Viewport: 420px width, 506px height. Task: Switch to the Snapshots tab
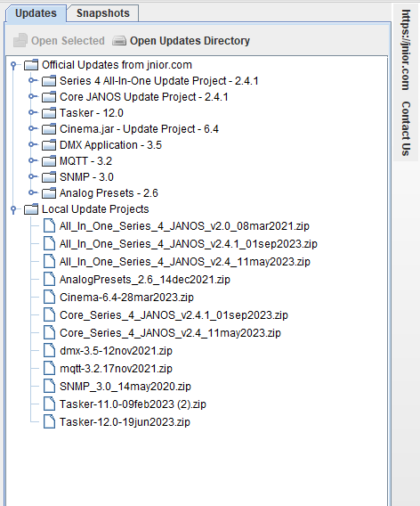(x=103, y=13)
